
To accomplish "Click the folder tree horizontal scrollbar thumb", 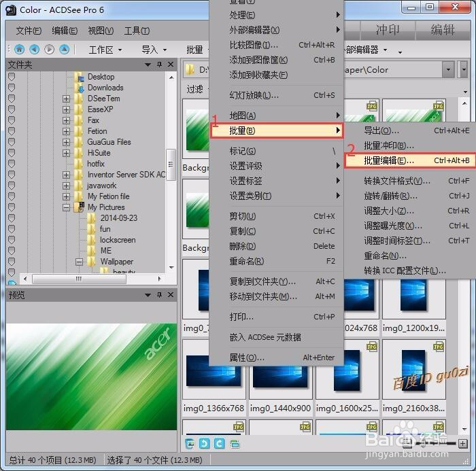I will pyautogui.click(x=79, y=279).
